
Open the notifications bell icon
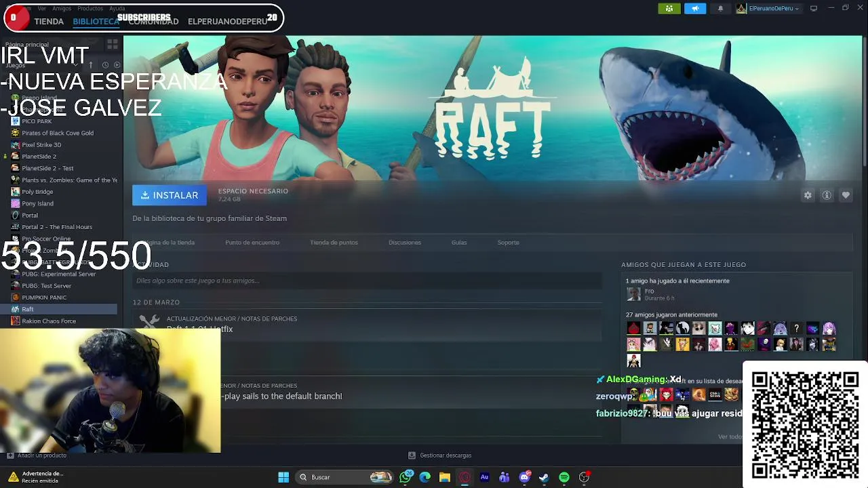click(720, 8)
